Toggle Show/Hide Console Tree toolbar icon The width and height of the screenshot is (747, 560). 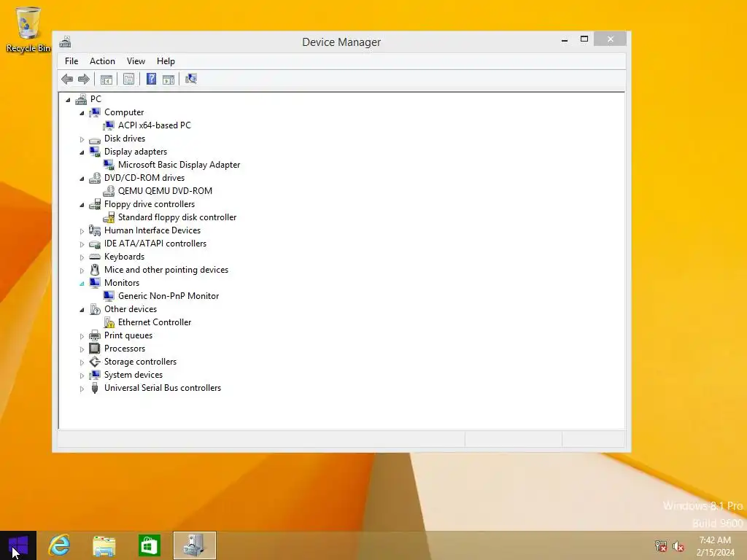(x=107, y=79)
